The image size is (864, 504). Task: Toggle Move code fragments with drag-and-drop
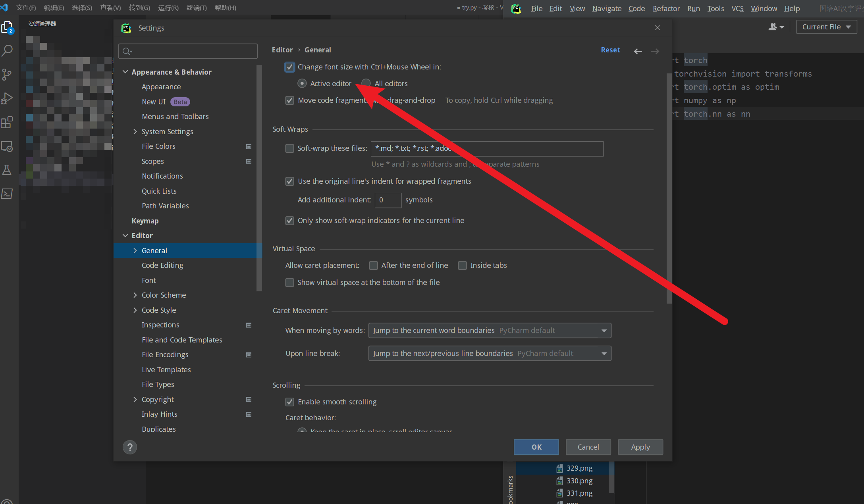pyautogui.click(x=290, y=100)
